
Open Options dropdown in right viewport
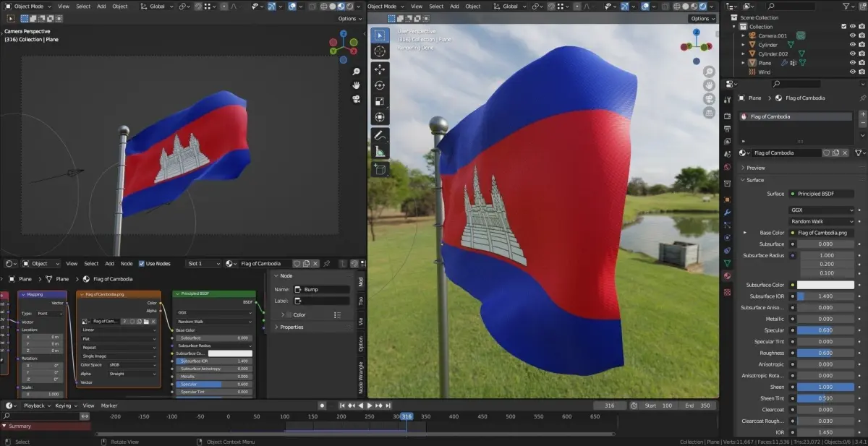[x=702, y=18]
